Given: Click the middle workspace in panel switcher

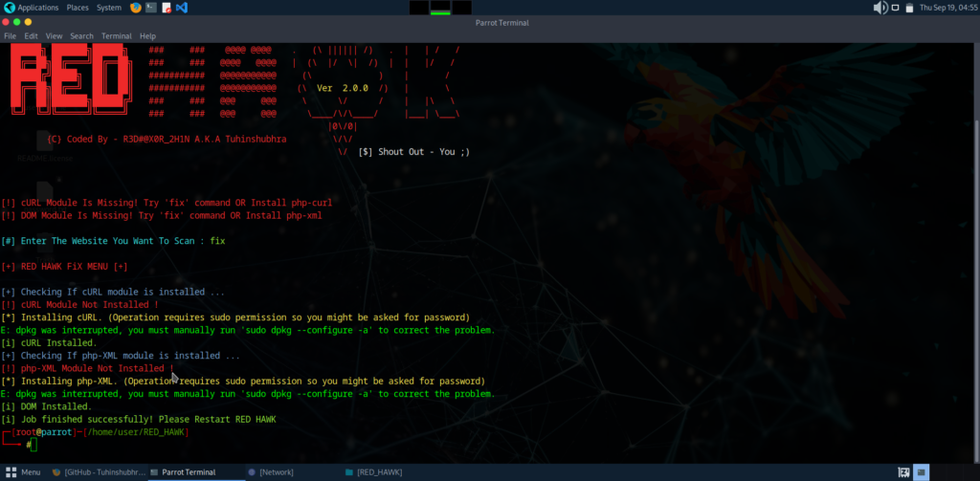Looking at the screenshot, I should [x=440, y=8].
